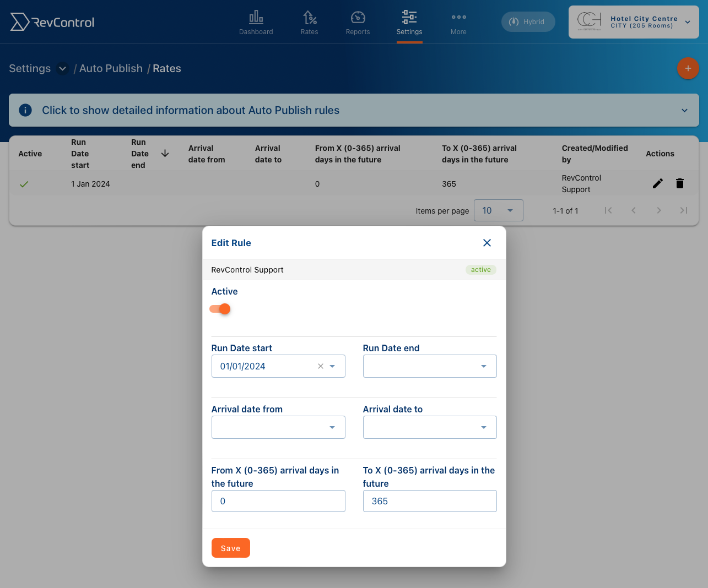Open the Dashboard navigation tab
The image size is (708, 588).
tap(256, 23)
